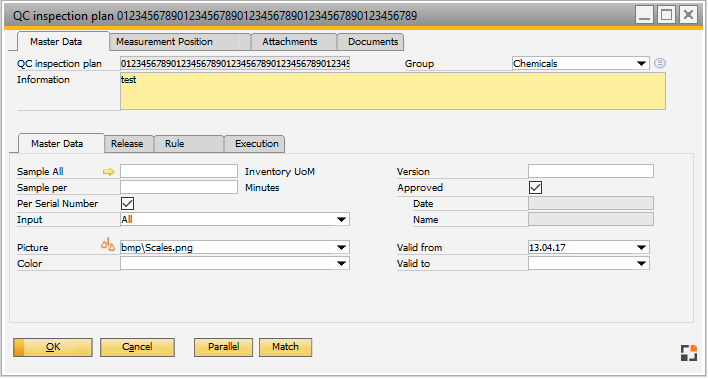Toggle the Per Serial Number checkbox
The height and width of the screenshot is (379, 708).
click(x=127, y=204)
